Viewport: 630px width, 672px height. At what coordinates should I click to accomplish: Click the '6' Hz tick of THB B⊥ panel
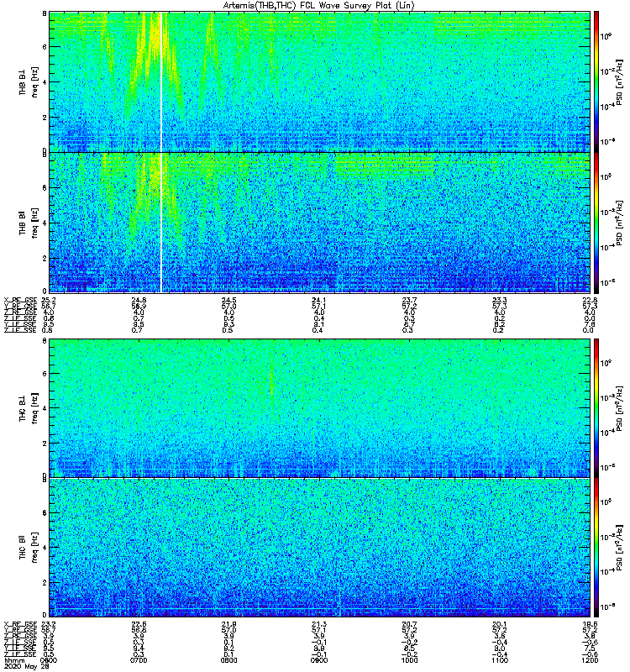(x=45, y=47)
